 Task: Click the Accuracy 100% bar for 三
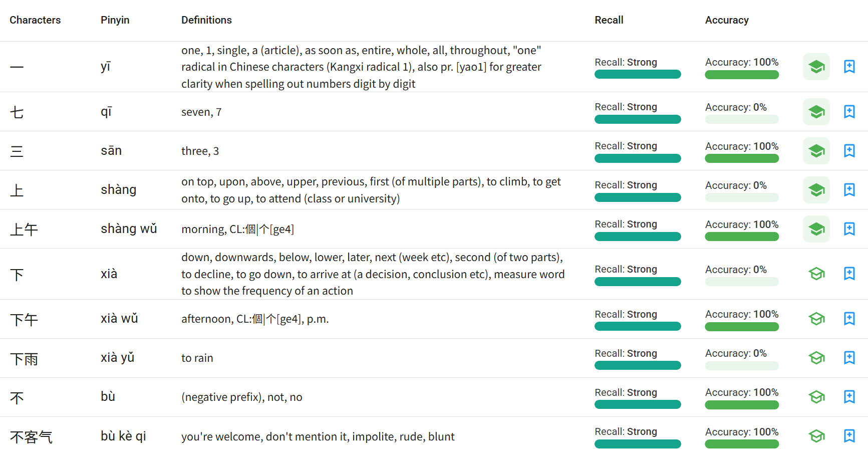pyautogui.click(x=742, y=158)
